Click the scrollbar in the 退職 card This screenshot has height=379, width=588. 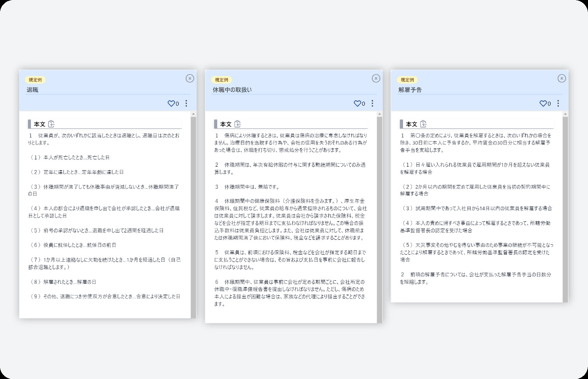pos(193,214)
